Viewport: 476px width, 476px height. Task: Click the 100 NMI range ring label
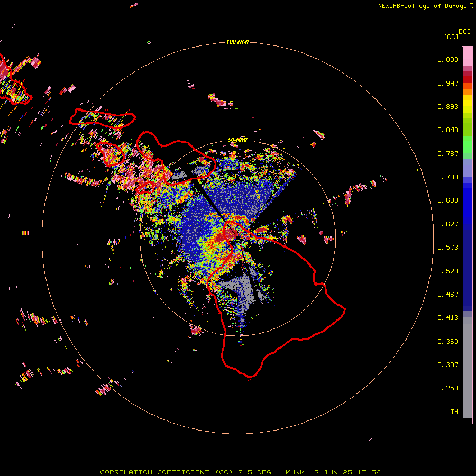237,42
